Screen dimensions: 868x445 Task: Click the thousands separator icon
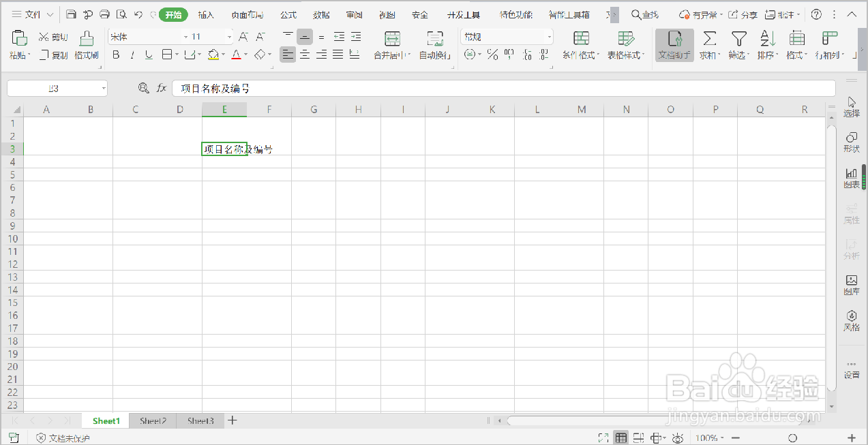click(x=509, y=55)
